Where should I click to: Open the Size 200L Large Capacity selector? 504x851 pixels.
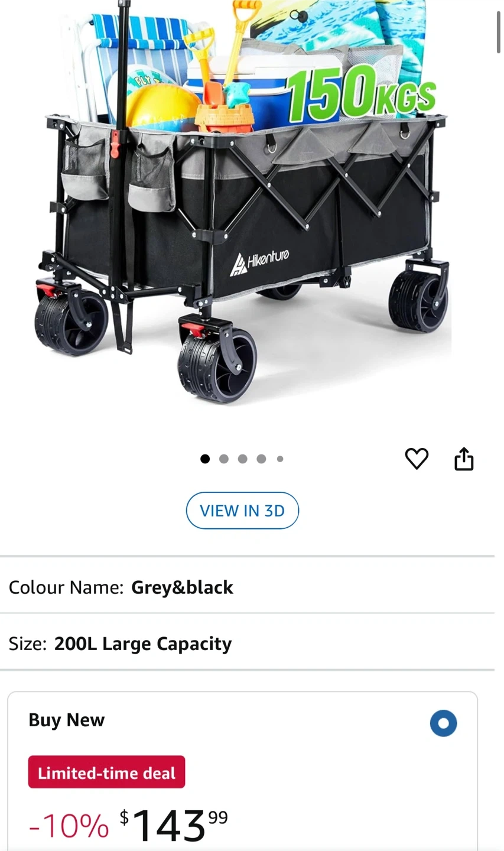coord(247,643)
